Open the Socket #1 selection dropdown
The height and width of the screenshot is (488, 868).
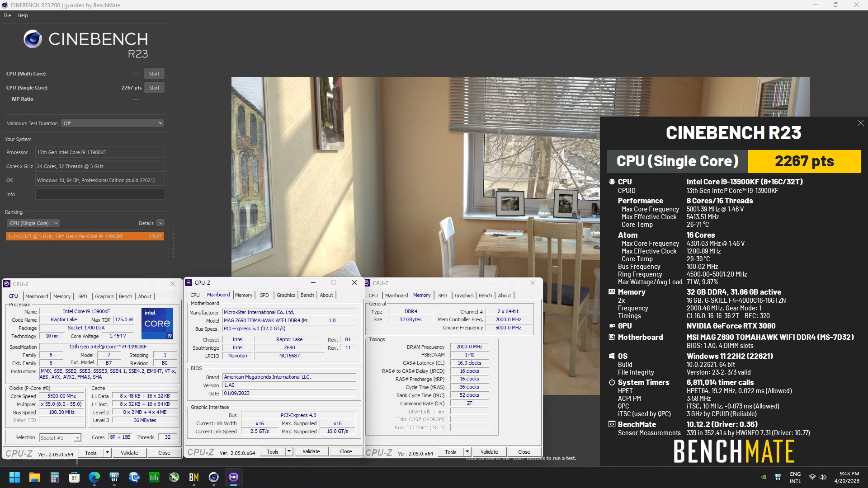[60, 437]
